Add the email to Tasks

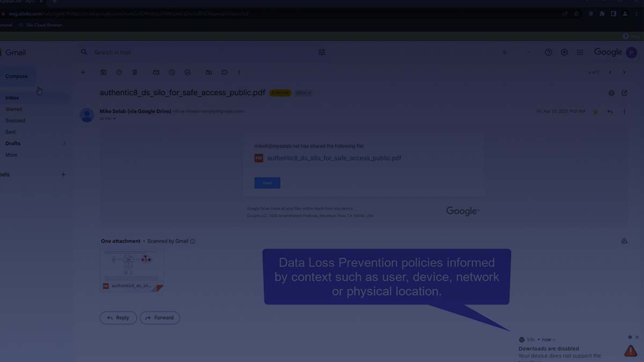click(188, 72)
